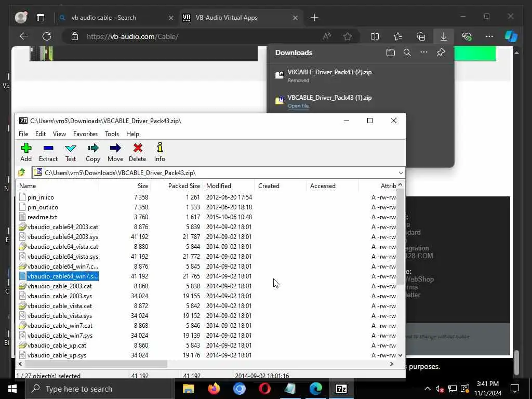The height and width of the screenshot is (399, 532).
Task: Open Edge Browser essentials heart icon
Action: click(467, 36)
